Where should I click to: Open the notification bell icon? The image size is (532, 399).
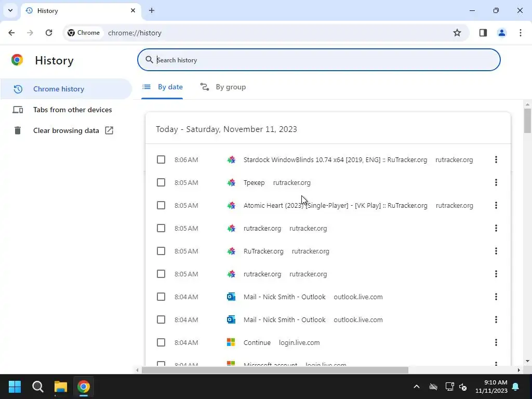(516, 387)
